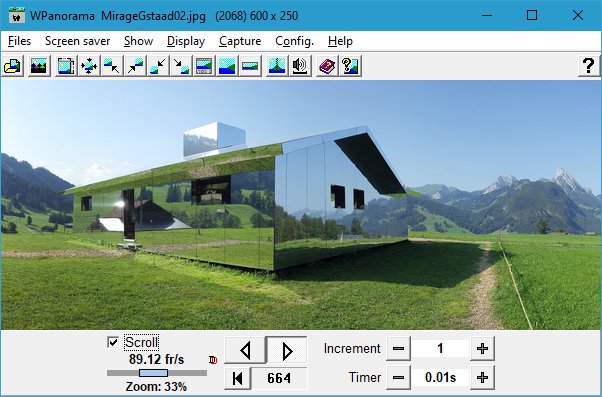Minimize the WPanorama window

487,15
